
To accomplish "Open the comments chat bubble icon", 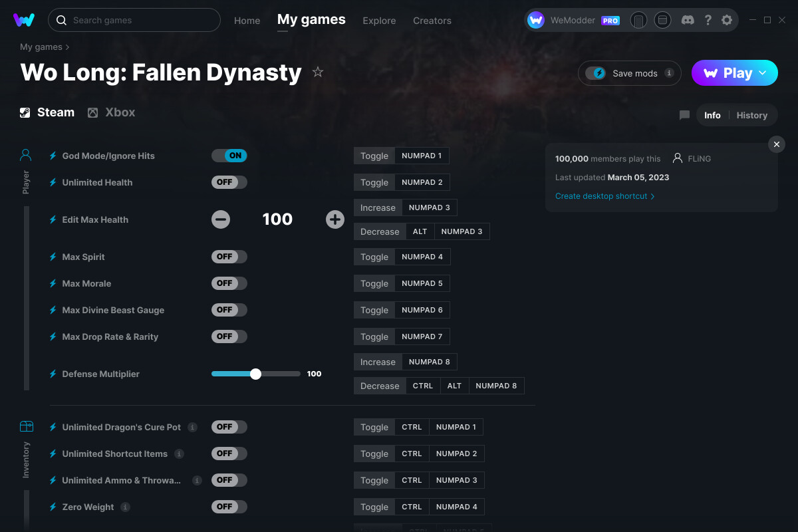I will click(x=684, y=115).
